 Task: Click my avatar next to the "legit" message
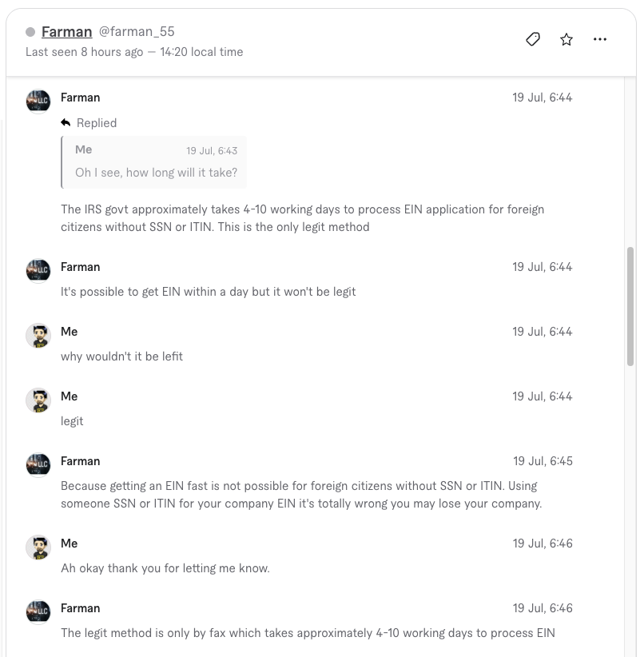pyautogui.click(x=38, y=400)
